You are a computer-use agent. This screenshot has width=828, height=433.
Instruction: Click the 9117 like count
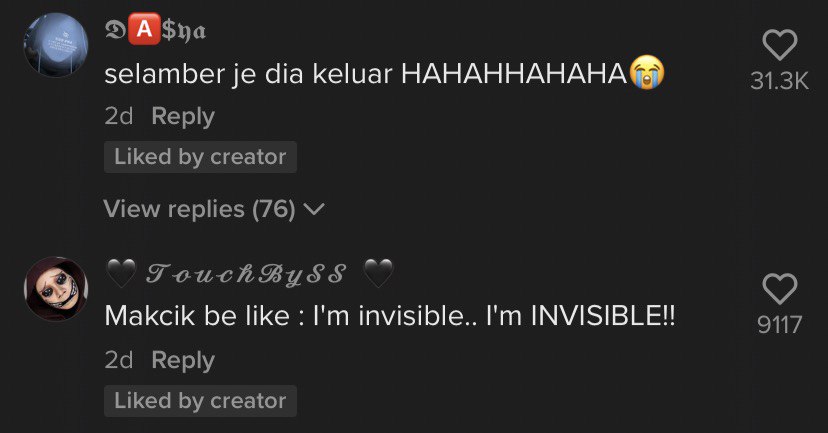click(779, 325)
